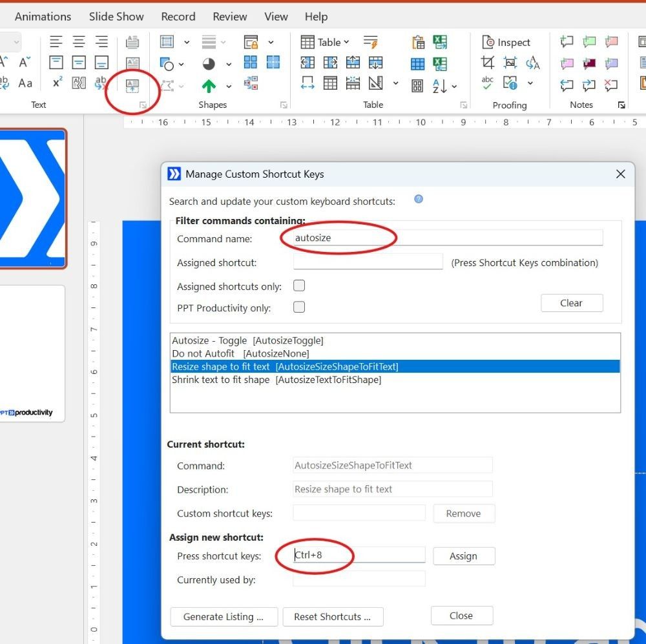Click the resize shape to fit text icon
646x644 pixels.
tap(132, 86)
